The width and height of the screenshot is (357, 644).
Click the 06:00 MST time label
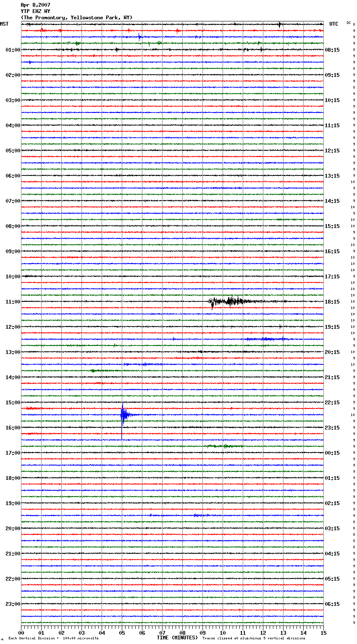[x=13, y=176]
